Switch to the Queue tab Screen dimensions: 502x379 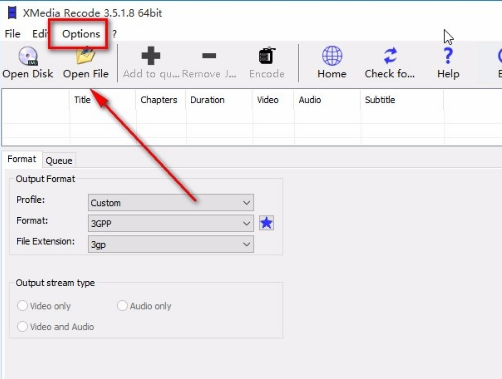click(59, 161)
